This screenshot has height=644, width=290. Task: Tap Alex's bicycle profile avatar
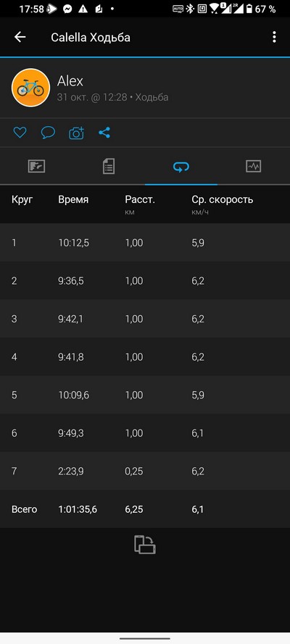30,88
